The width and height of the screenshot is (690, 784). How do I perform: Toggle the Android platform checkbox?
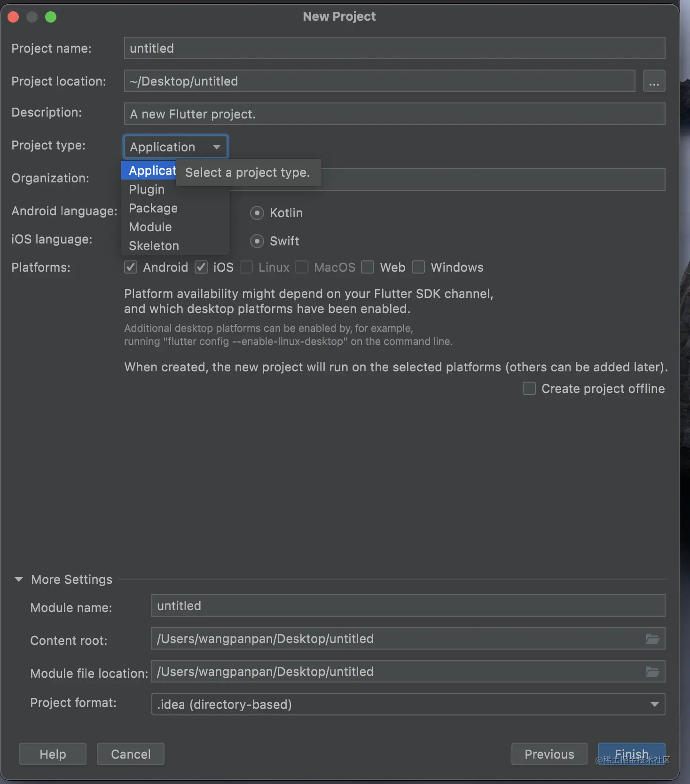point(131,267)
